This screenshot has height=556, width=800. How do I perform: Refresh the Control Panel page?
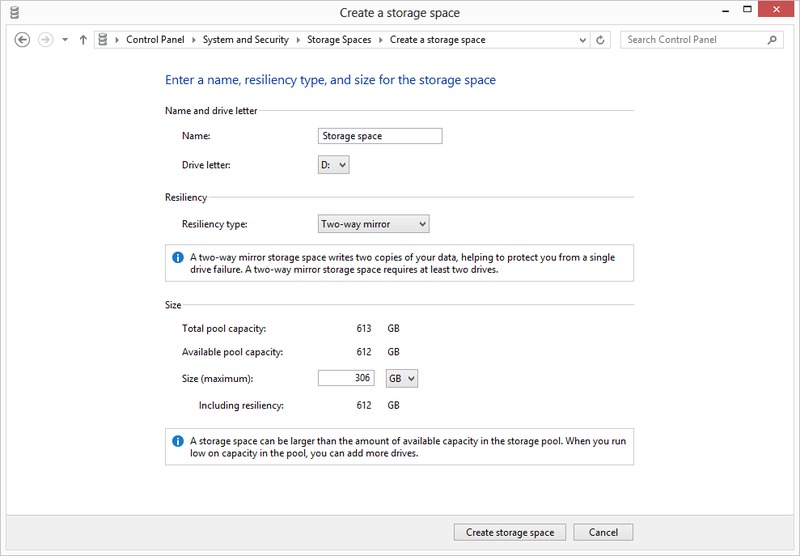pos(600,40)
